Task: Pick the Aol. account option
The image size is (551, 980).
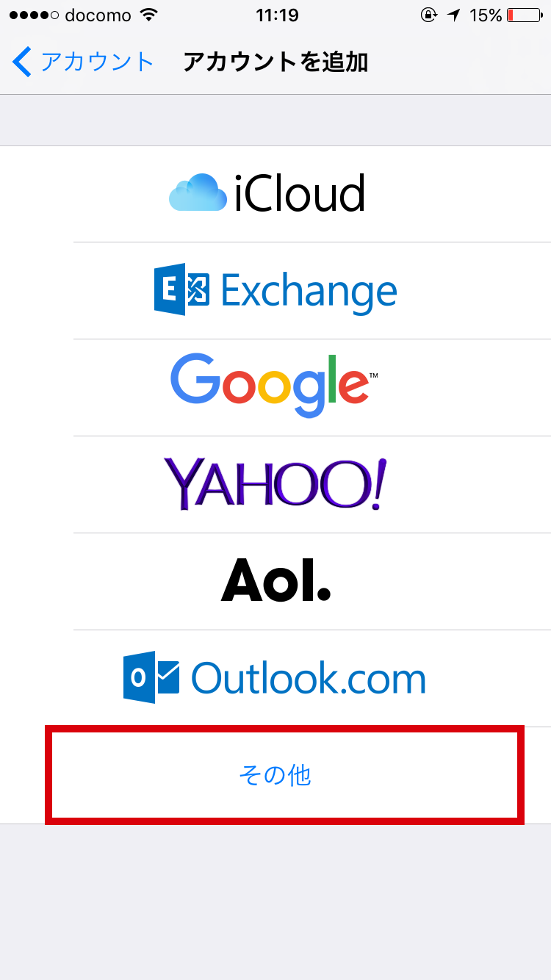Action: [275, 582]
